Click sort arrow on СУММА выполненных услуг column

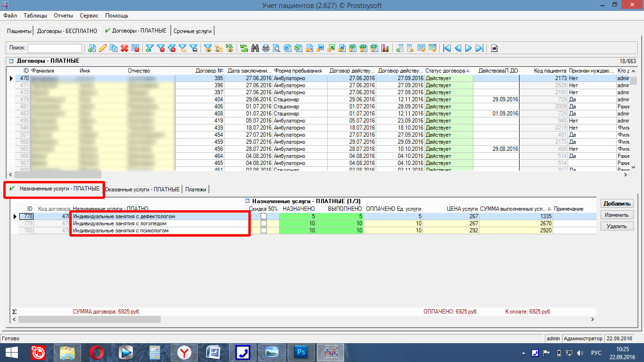tap(549, 209)
